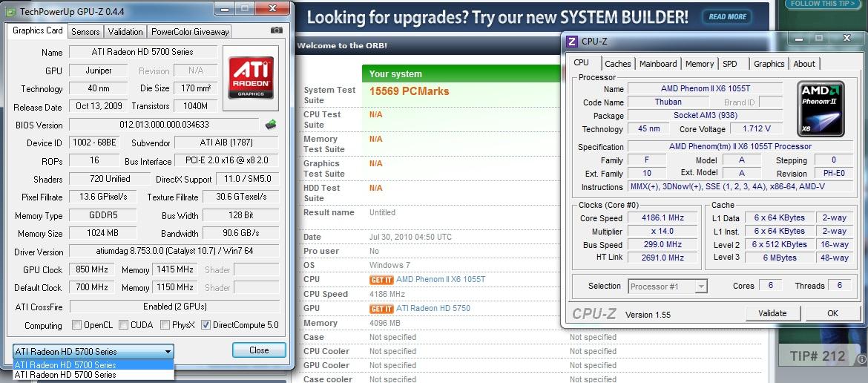
Task: Open the Memory tab in CPU-Z
Action: [700, 64]
